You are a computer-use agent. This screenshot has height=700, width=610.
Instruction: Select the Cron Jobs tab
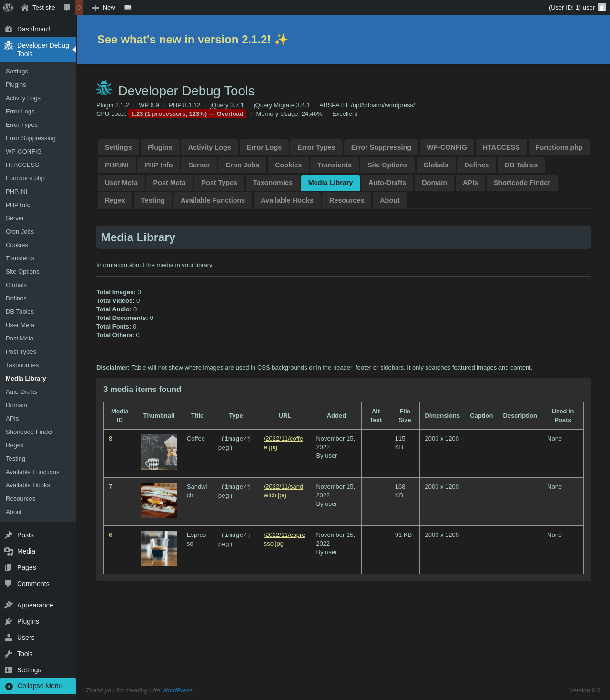click(x=242, y=165)
